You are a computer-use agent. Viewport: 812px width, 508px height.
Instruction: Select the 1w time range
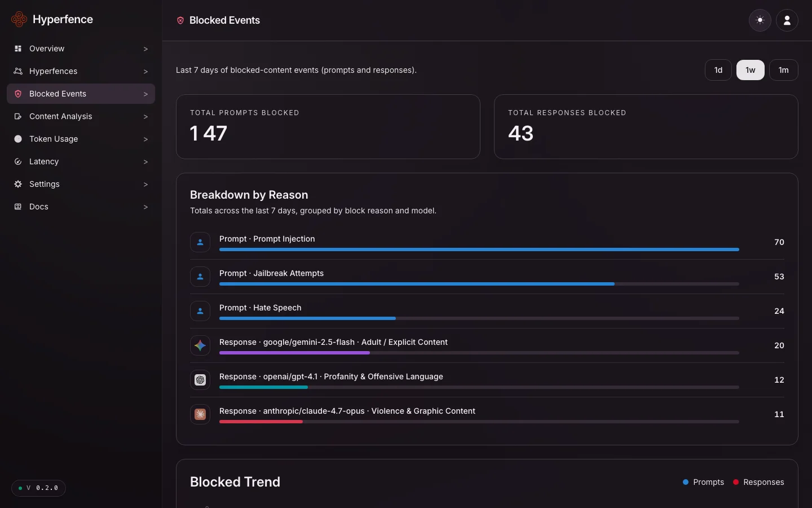[x=751, y=70]
